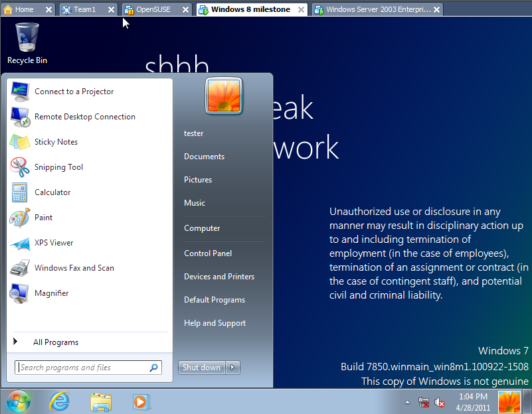Image resolution: width=532 pixels, height=414 pixels.
Task: Click the flower user tile in the taskbar
Action: 509,402
